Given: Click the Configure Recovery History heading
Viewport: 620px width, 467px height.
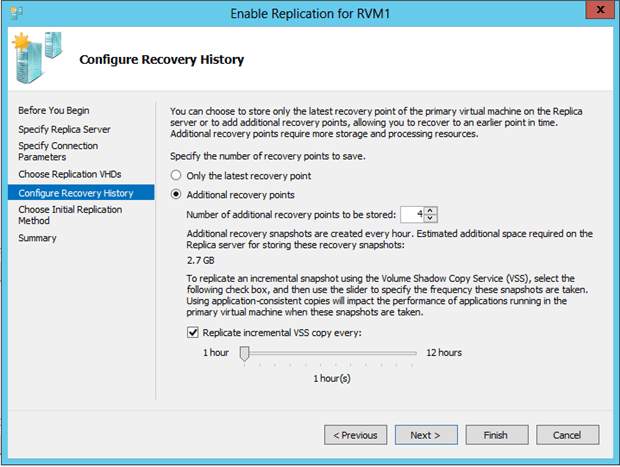Looking at the screenshot, I should tap(162, 59).
